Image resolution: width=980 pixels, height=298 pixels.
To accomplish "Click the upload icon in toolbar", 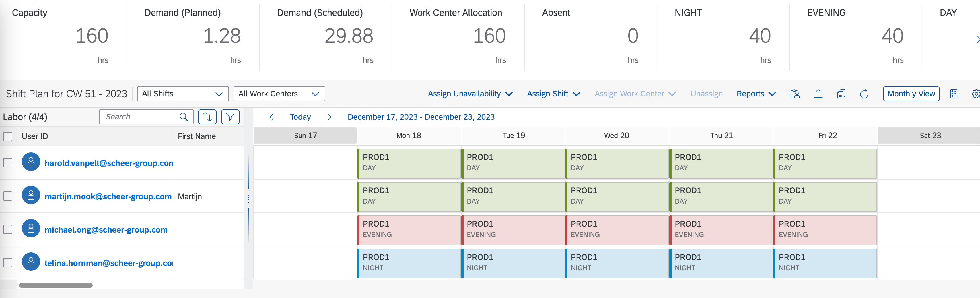I will [818, 94].
